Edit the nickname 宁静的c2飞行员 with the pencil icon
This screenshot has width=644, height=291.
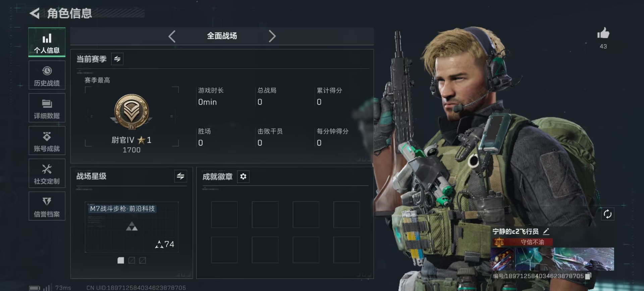546,231
